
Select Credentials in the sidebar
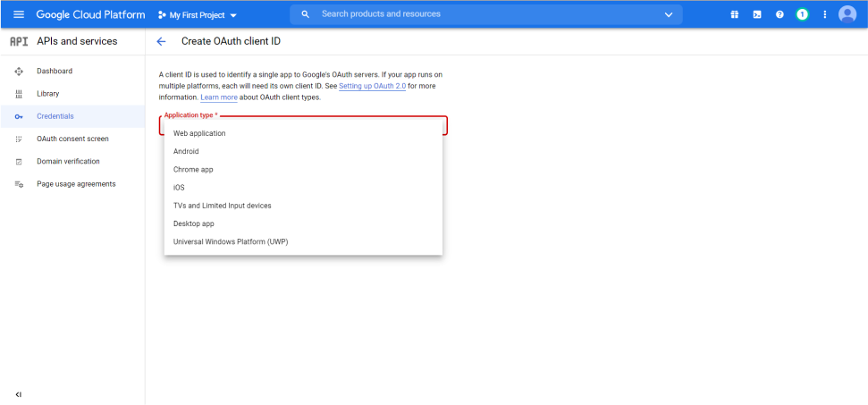click(x=72, y=116)
